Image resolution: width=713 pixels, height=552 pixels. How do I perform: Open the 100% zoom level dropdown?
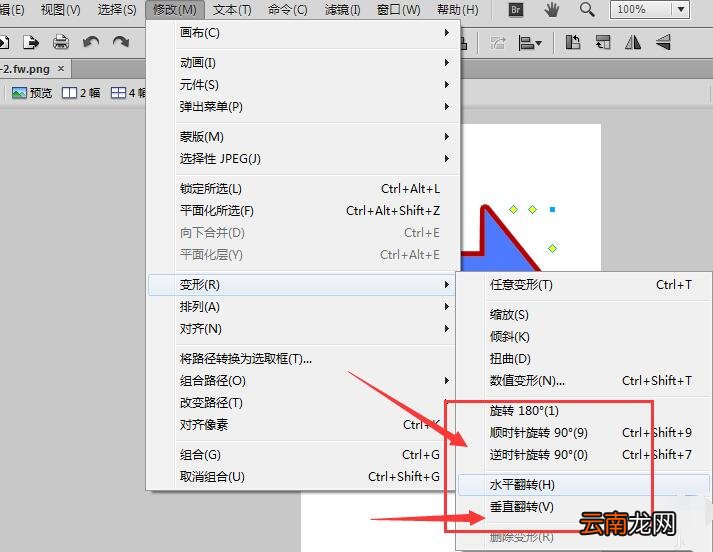(681, 10)
